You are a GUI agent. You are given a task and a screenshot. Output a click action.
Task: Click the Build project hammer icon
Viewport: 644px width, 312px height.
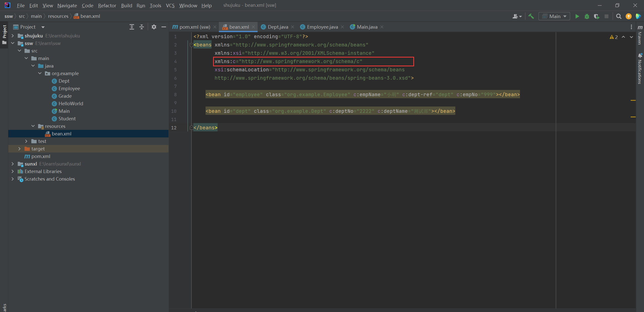531,16
